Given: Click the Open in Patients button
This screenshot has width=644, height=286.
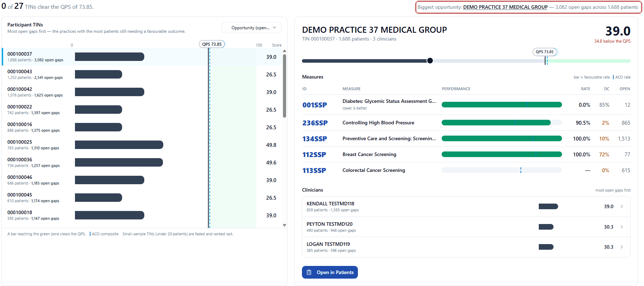Looking at the screenshot, I should pyautogui.click(x=330, y=272).
